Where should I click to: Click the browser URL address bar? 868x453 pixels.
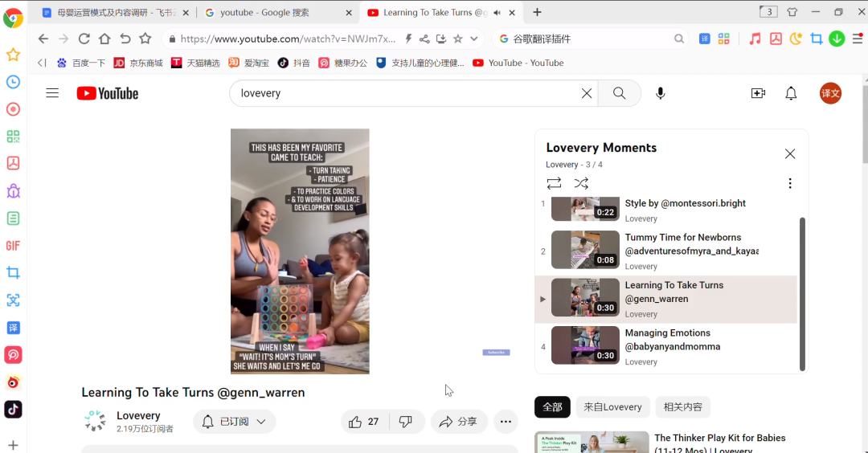(x=288, y=39)
